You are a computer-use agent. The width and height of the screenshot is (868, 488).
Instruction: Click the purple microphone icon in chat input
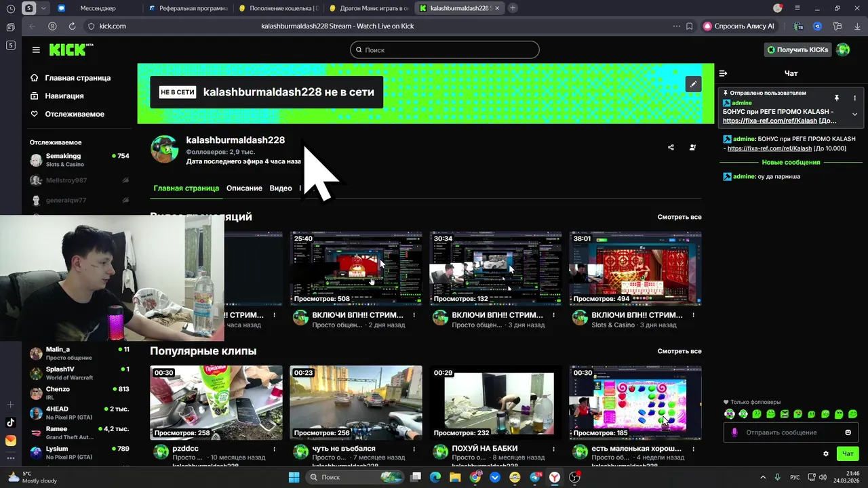point(734,432)
